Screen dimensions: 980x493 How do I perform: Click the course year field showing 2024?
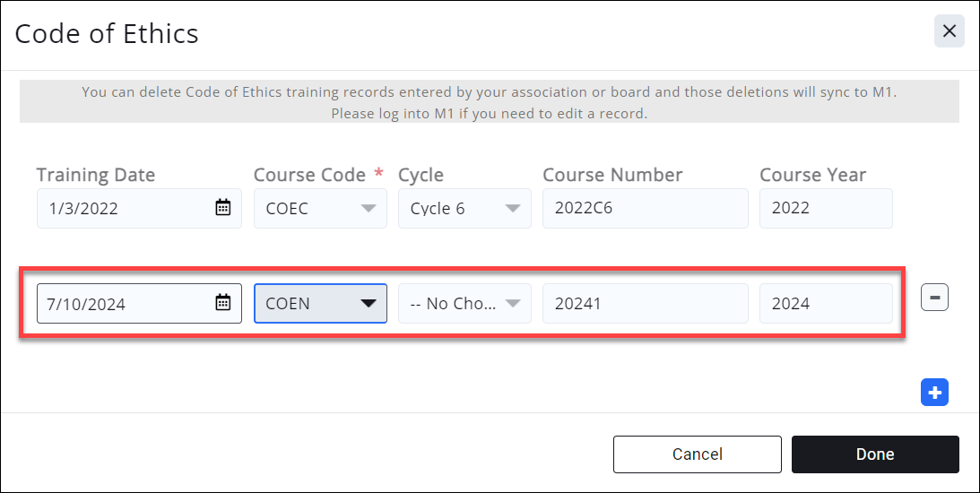825,303
